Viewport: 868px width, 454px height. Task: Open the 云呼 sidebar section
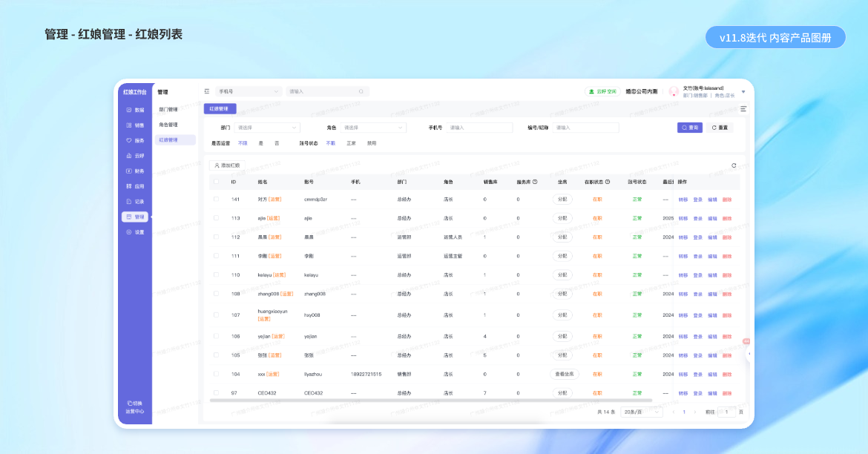pos(135,156)
